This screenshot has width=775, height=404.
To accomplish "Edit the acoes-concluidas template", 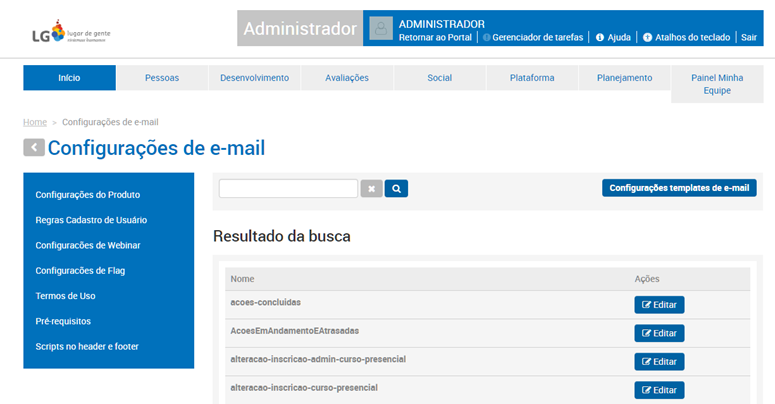I will pyautogui.click(x=659, y=305).
